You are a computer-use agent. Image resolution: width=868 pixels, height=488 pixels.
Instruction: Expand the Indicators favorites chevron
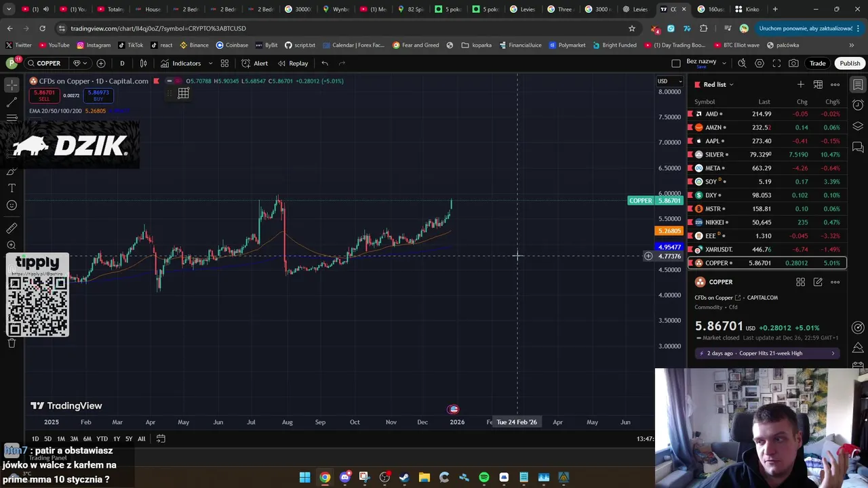tap(210, 63)
